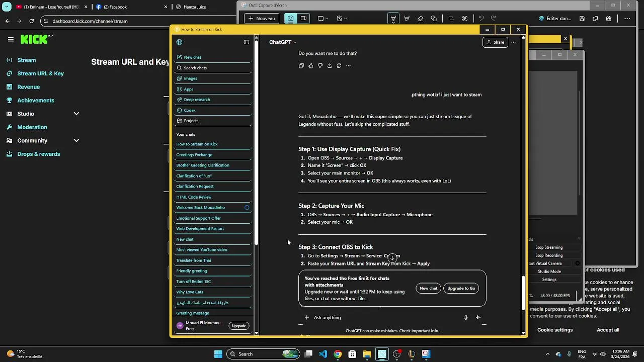Switch to screenshot mode in Snipping Tool

click(290, 19)
